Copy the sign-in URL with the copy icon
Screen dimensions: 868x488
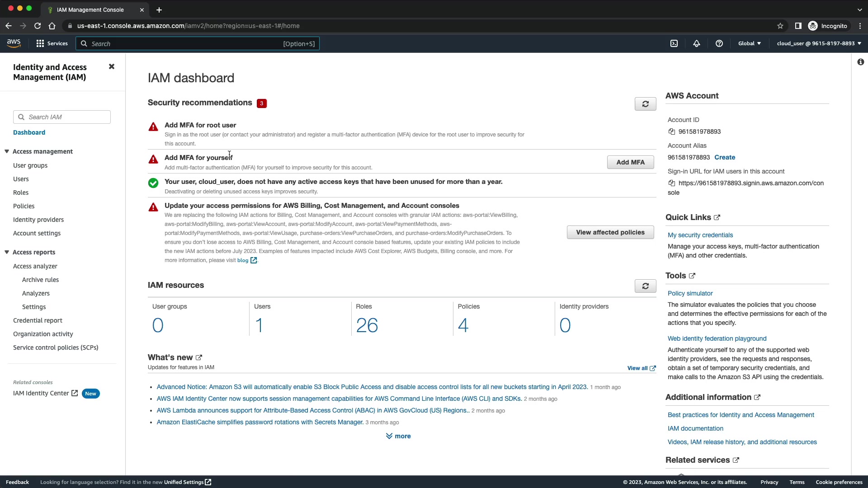click(x=672, y=183)
